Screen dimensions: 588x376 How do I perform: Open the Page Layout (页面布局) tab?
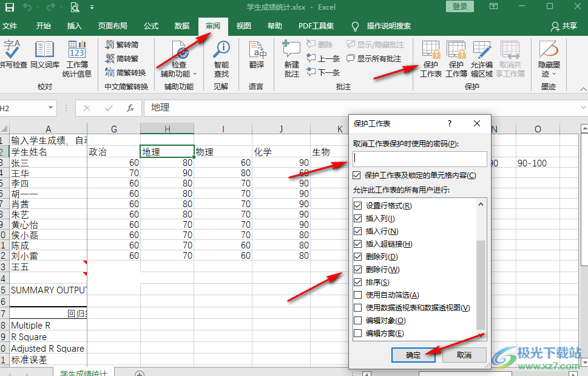pyautogui.click(x=113, y=26)
